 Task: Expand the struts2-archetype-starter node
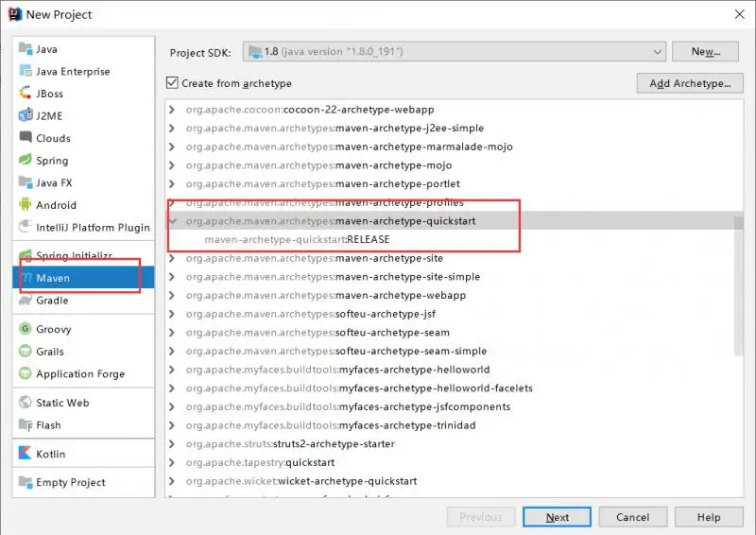point(172,444)
